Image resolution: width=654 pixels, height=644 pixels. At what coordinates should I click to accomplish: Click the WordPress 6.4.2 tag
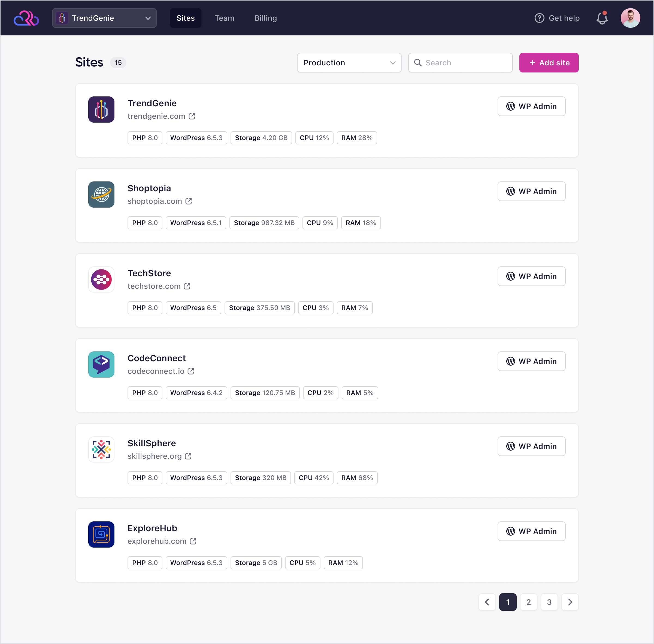tap(196, 393)
